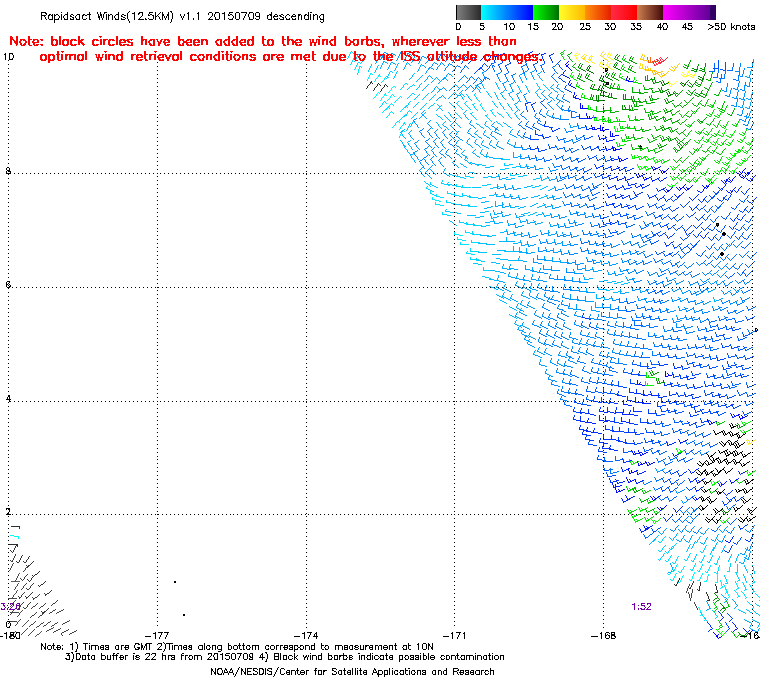760x688 pixels.
Task: Click the '25' knots legend tick label
Action: tap(585, 27)
